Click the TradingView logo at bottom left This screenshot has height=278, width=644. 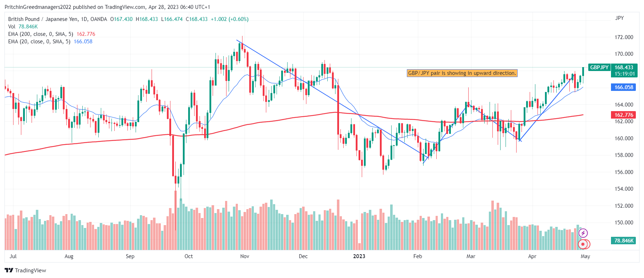(25, 270)
